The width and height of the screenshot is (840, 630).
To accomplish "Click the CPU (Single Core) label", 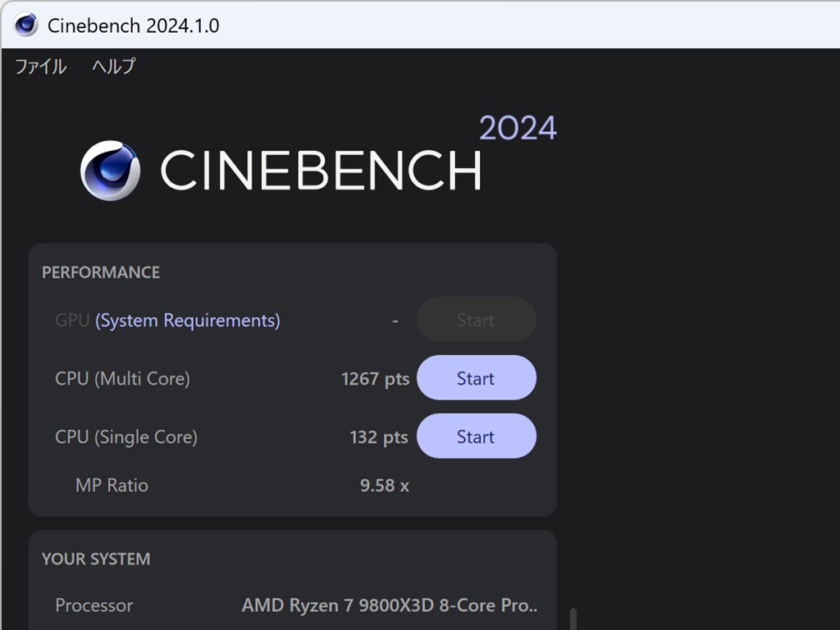I will coord(126,436).
